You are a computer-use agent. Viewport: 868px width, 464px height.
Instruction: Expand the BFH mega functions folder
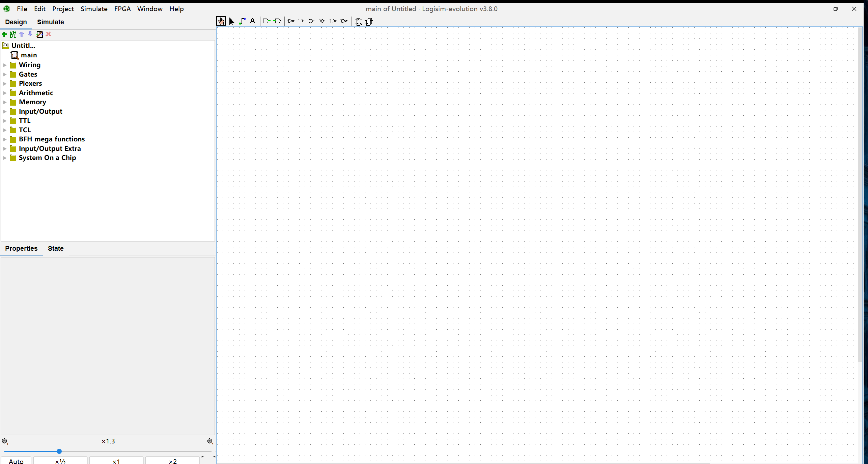5,139
